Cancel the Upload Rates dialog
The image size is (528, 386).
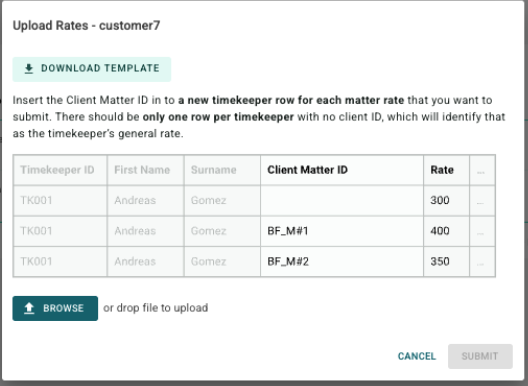417,356
